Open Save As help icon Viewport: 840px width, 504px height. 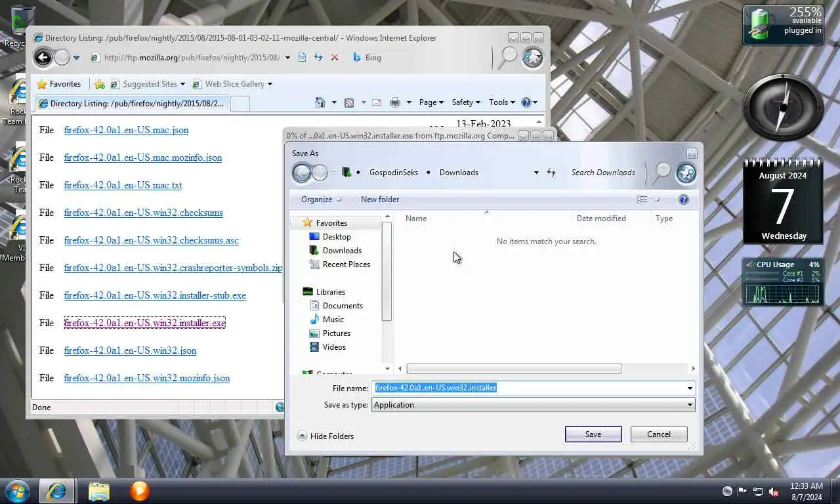click(684, 199)
